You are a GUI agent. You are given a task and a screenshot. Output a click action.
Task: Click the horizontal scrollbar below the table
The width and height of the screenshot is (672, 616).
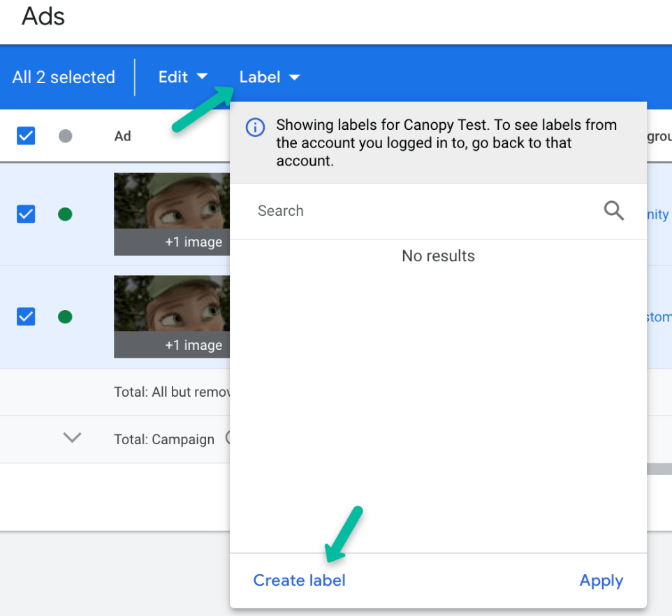(659, 469)
